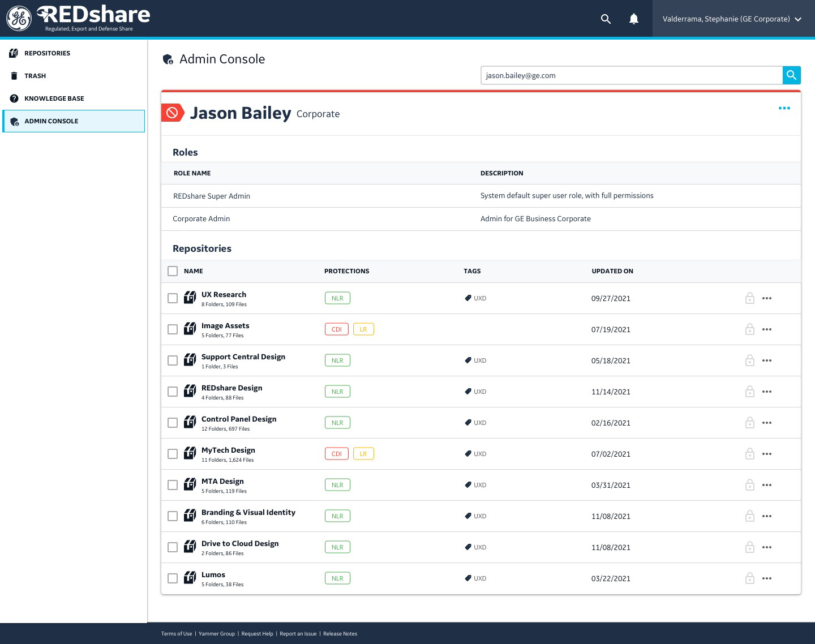Click lock icon for Image Assets

[750, 329]
